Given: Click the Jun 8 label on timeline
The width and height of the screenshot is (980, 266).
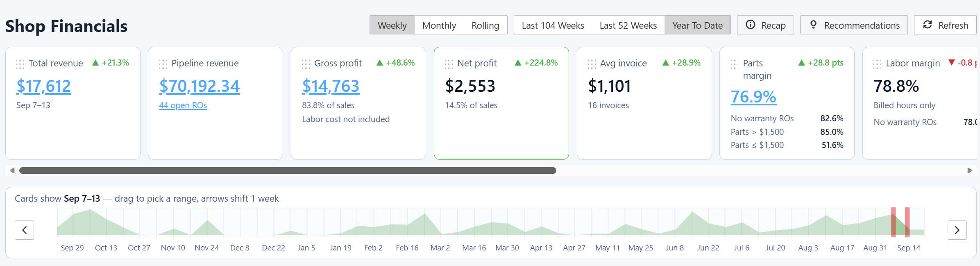Looking at the screenshot, I should [x=675, y=248].
